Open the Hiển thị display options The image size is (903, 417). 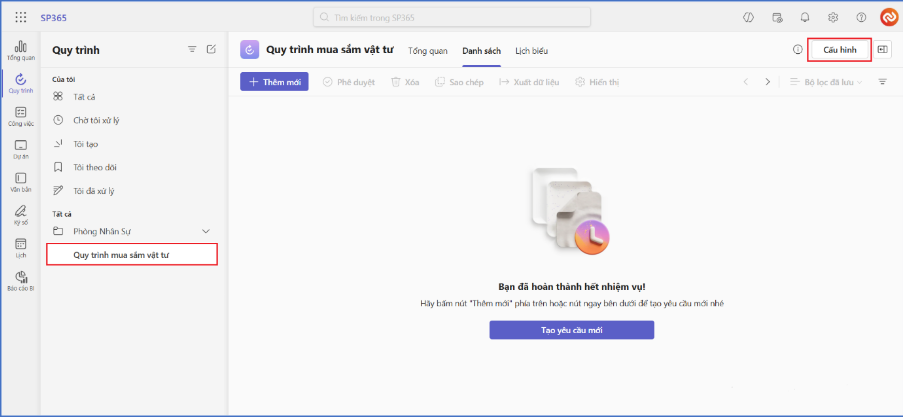coord(596,82)
